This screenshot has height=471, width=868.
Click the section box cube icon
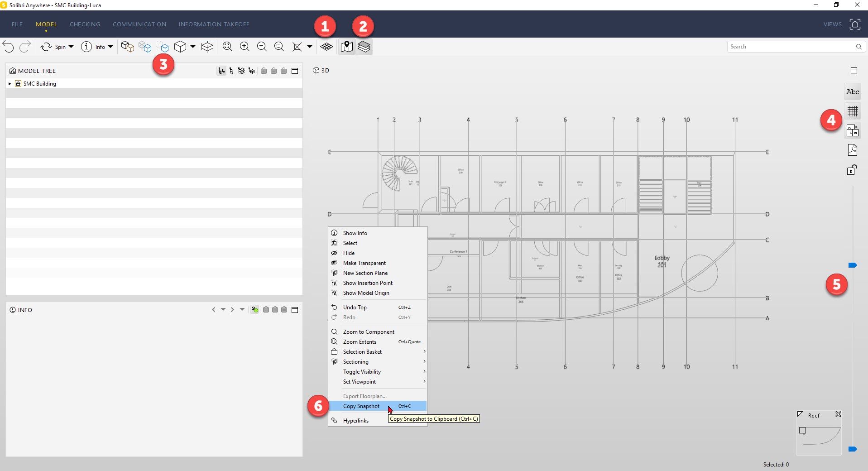207,47
